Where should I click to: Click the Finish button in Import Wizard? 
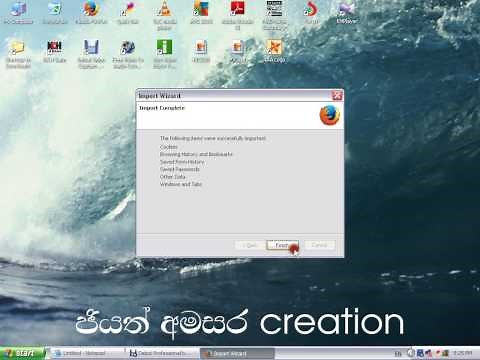pyautogui.click(x=282, y=245)
